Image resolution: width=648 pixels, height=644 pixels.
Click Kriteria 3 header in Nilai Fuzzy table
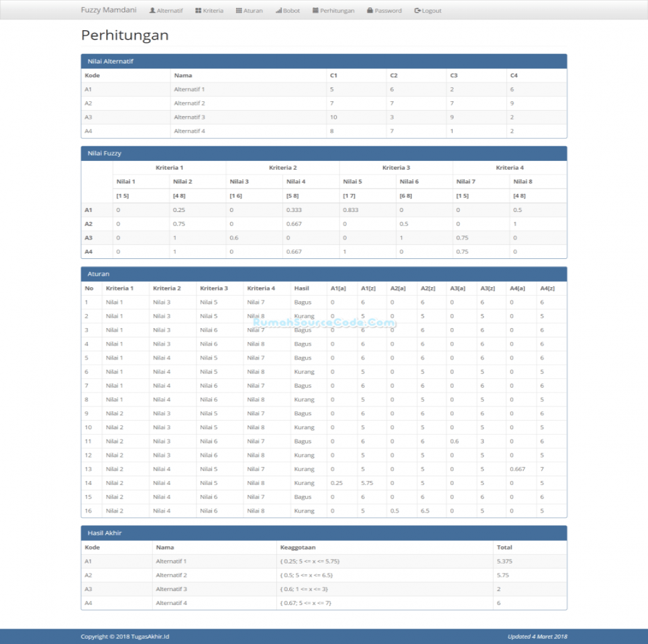point(396,168)
